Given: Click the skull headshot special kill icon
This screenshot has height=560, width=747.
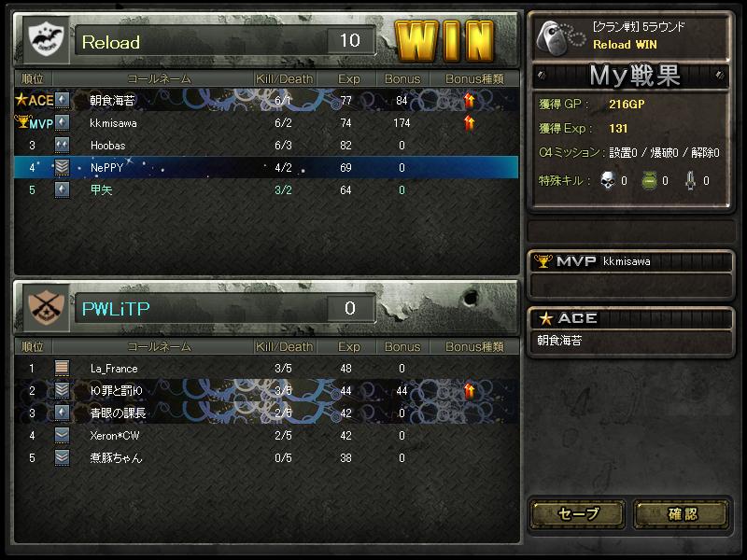Looking at the screenshot, I should 608,180.
